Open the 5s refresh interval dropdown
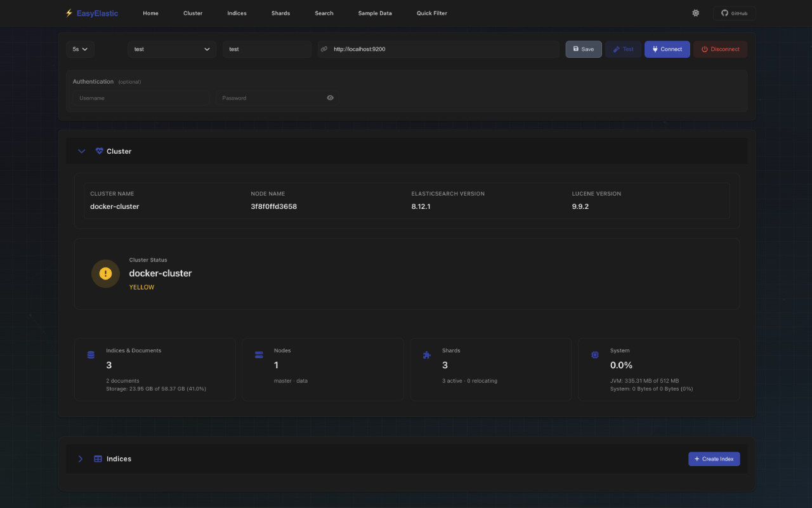812x508 pixels. tap(80, 49)
